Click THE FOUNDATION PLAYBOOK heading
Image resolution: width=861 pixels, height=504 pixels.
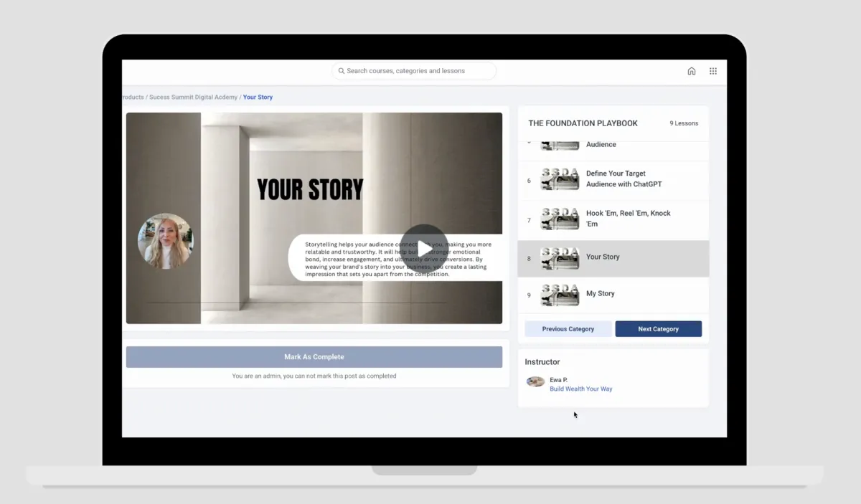click(583, 123)
